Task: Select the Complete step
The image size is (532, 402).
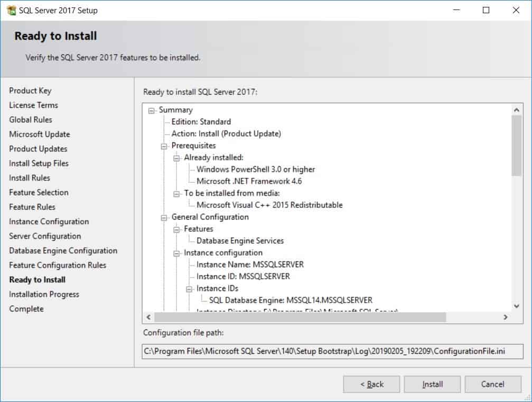Action: (x=26, y=309)
